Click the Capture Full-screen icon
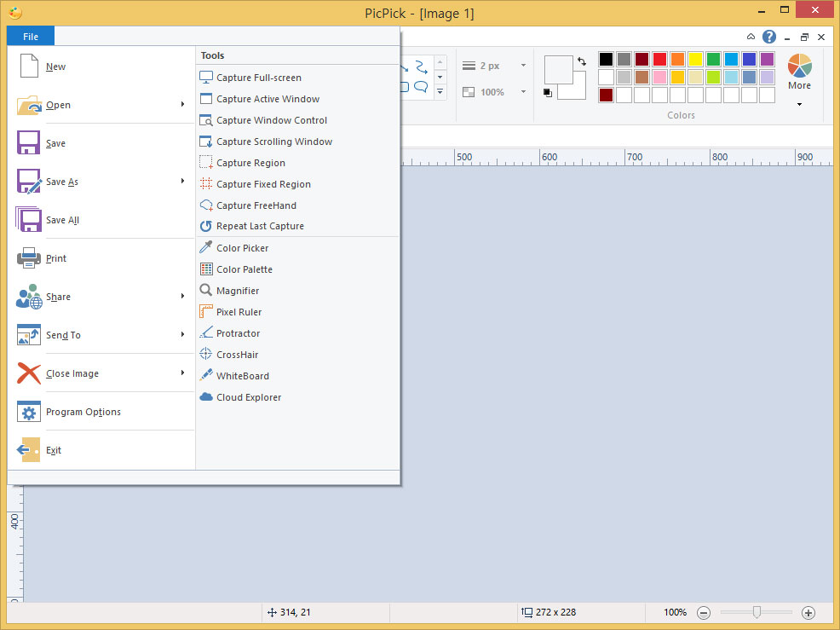Screen dimensions: 840x630 206,78
